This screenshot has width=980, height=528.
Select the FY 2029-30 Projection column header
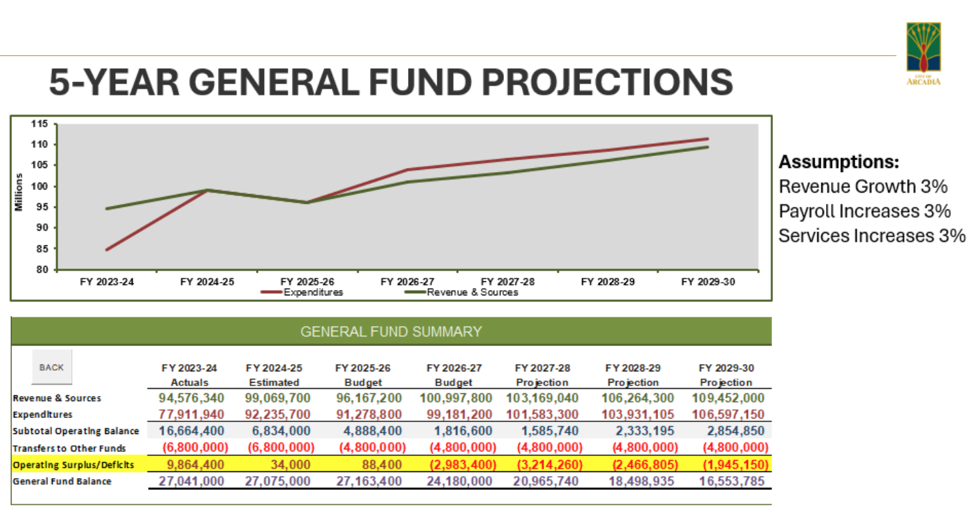coord(726,375)
